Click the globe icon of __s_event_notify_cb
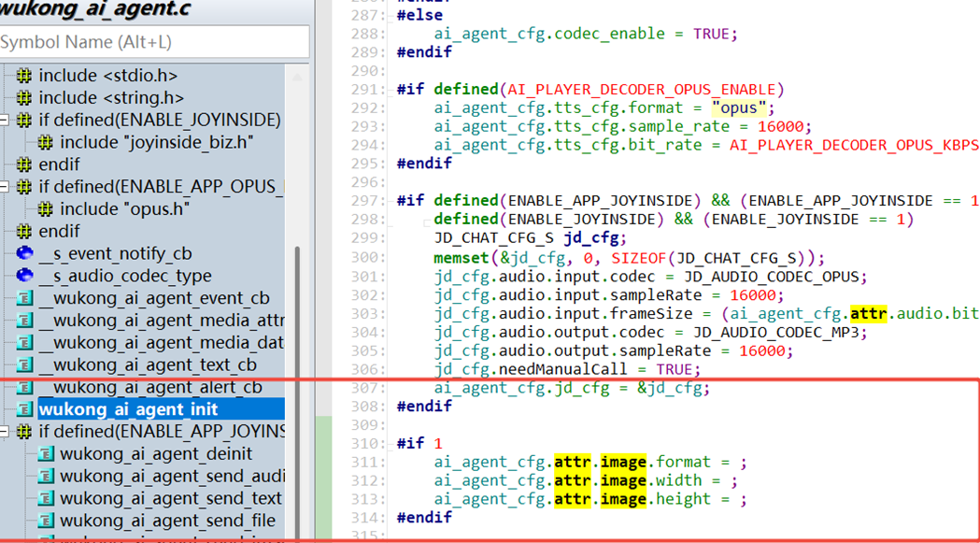Viewport: 980px width, 543px height. click(24, 253)
